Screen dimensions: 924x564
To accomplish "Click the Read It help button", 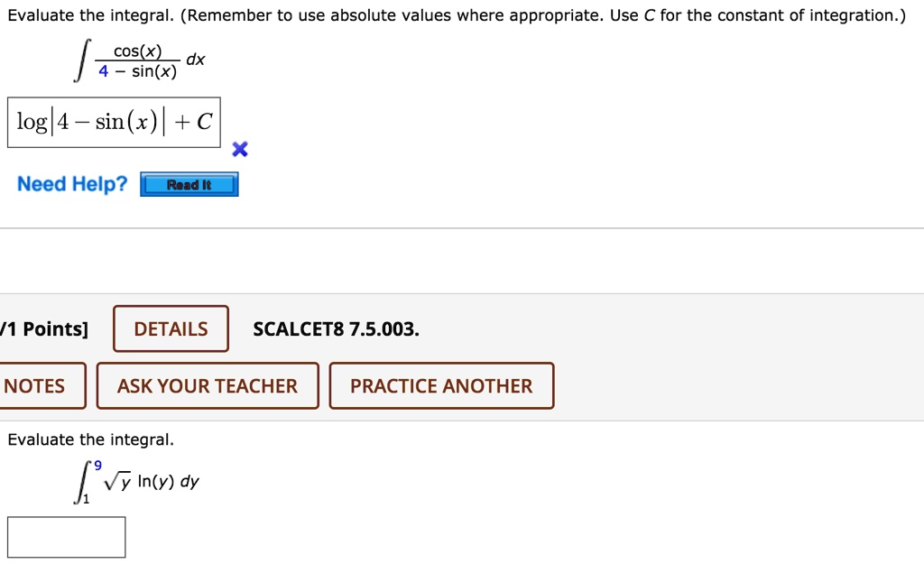I will click(x=189, y=183).
